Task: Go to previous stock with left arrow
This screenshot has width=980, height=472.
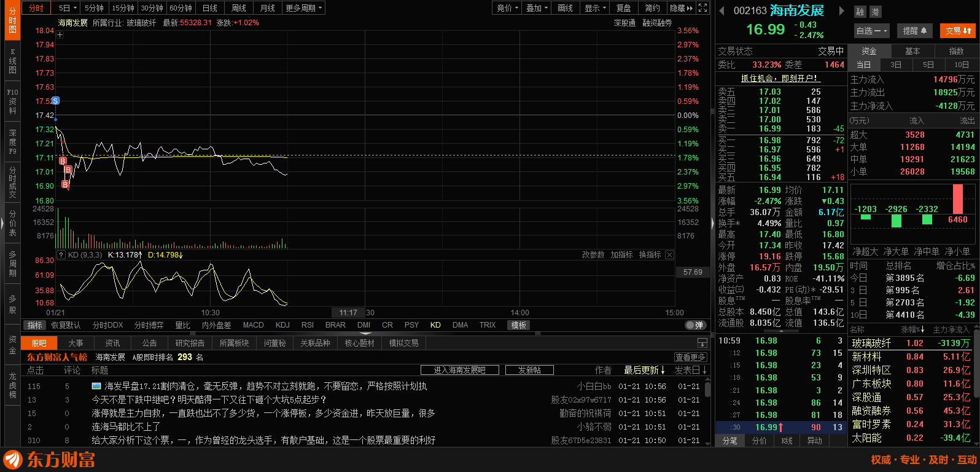Action: click(722, 10)
